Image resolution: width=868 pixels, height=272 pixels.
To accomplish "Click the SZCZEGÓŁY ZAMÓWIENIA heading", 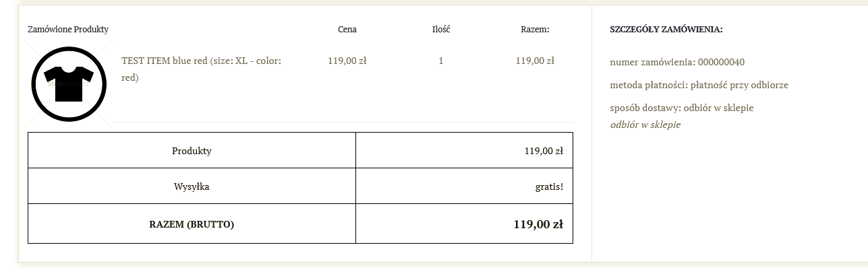I will click(x=666, y=30).
